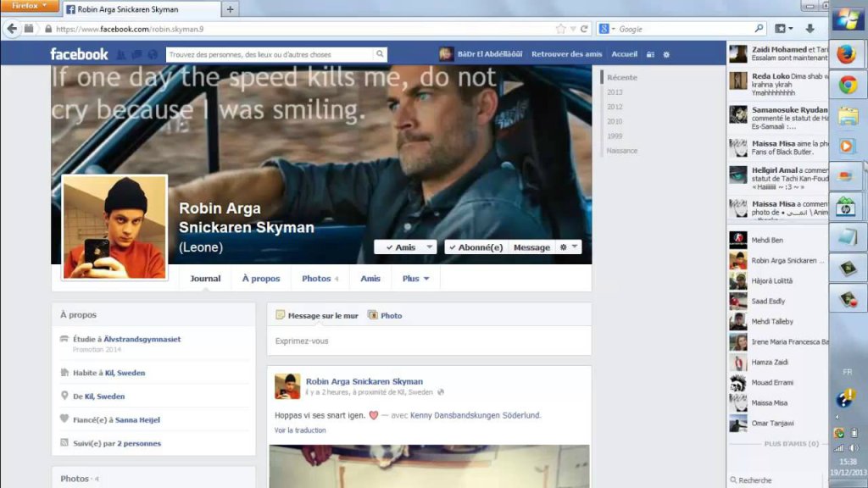Screen dimensions: 868x488
Task: Open gear options dropdown on cover
Action: (569, 247)
